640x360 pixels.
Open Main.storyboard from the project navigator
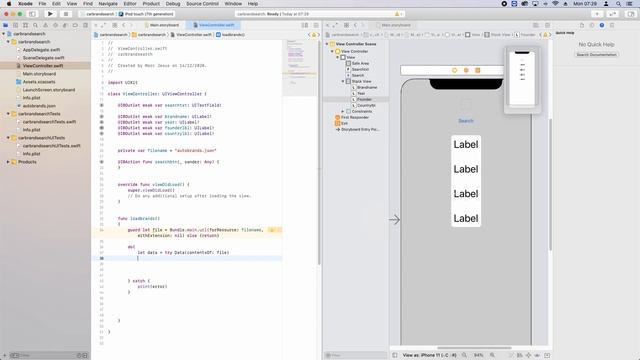[39, 74]
